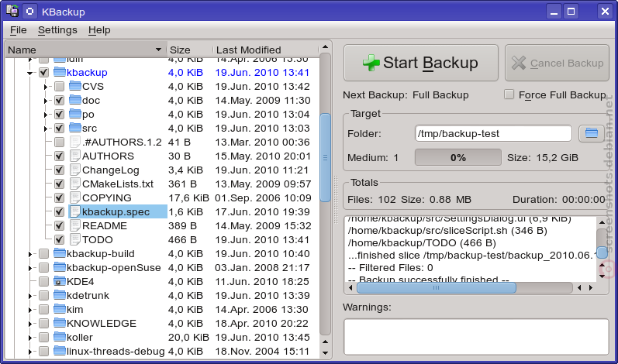
Task: Open the Settings menu
Action: coord(57,30)
